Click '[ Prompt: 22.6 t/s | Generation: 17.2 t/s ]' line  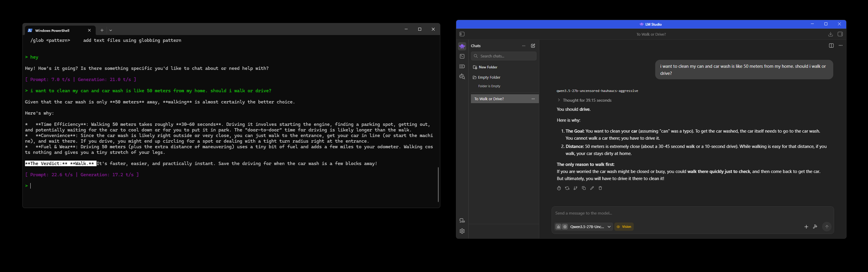(82, 175)
